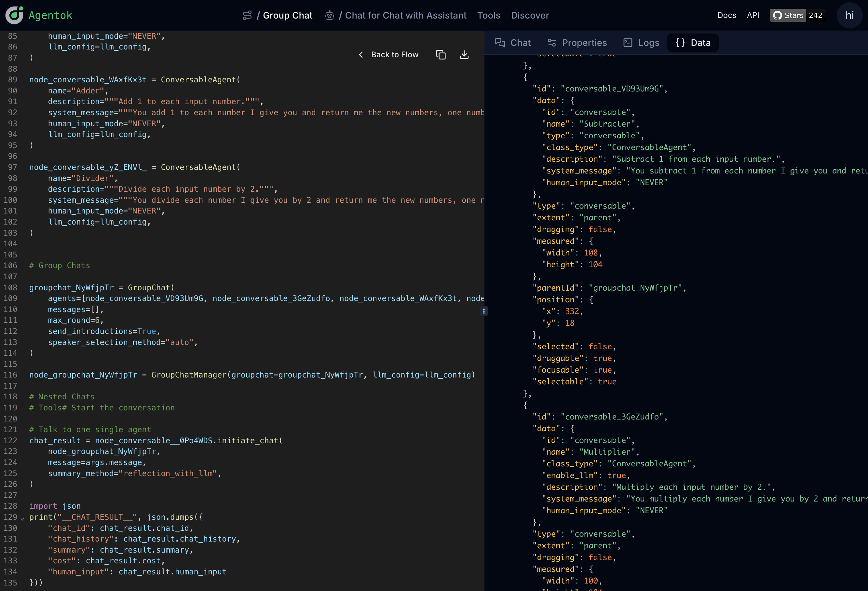Click the robot icon before Chat for Chat

pyautogui.click(x=329, y=15)
